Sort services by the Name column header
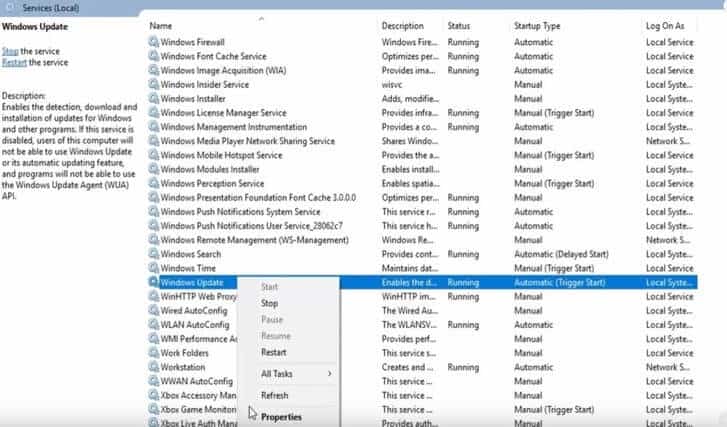727x427 pixels. pos(160,26)
